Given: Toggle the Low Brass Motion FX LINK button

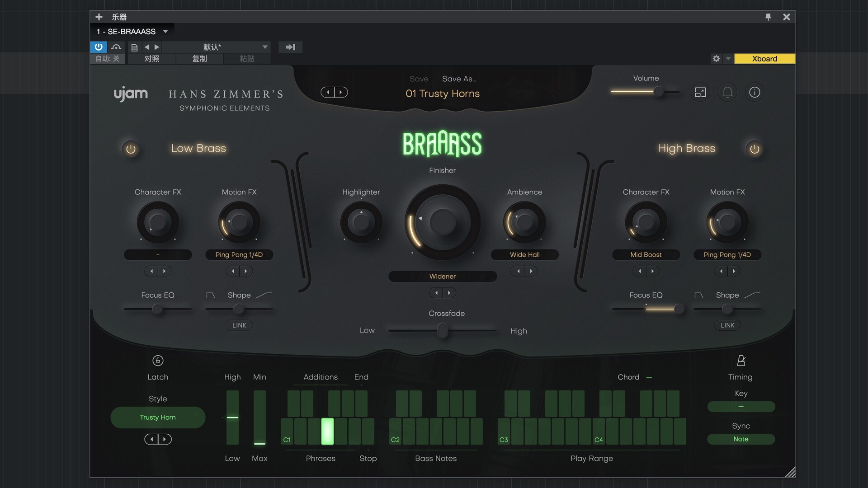Looking at the screenshot, I should point(239,325).
